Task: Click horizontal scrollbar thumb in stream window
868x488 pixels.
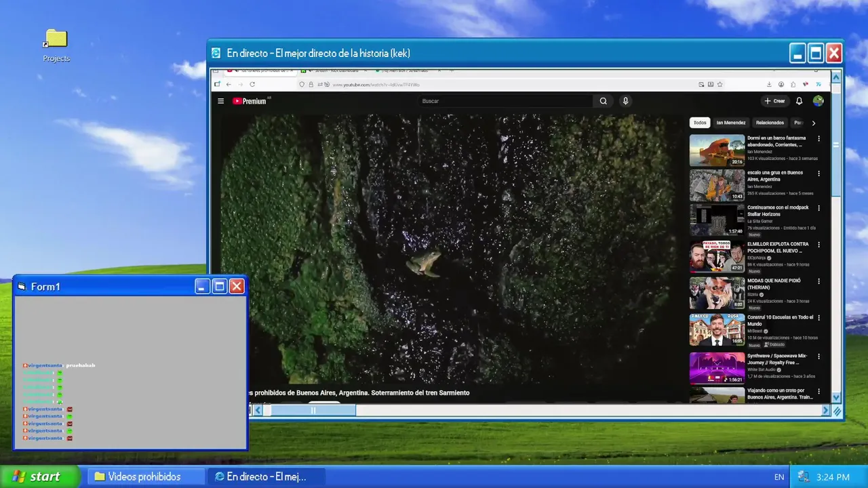Action: (x=313, y=410)
